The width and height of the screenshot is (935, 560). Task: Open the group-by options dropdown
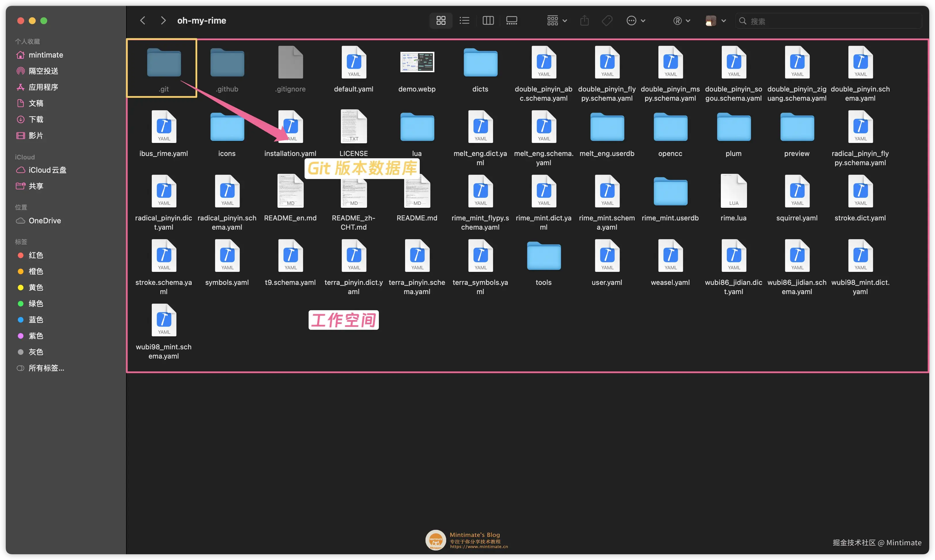[557, 21]
